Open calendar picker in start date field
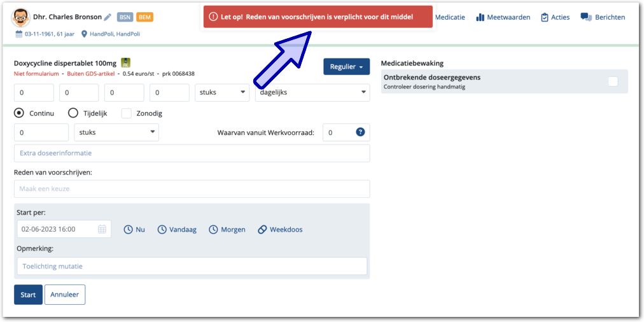 102,229
